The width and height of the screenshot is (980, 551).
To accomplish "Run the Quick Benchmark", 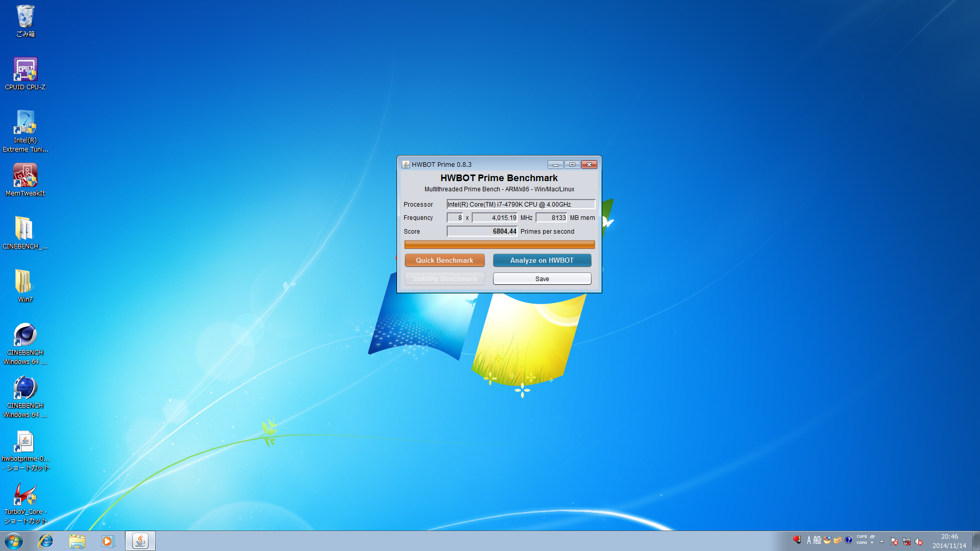I will click(445, 260).
